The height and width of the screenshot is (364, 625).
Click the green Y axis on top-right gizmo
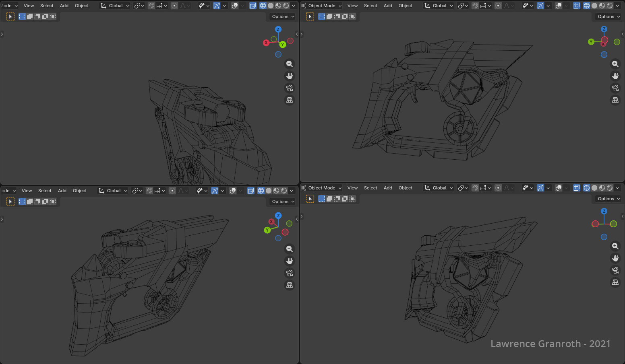pyautogui.click(x=591, y=42)
